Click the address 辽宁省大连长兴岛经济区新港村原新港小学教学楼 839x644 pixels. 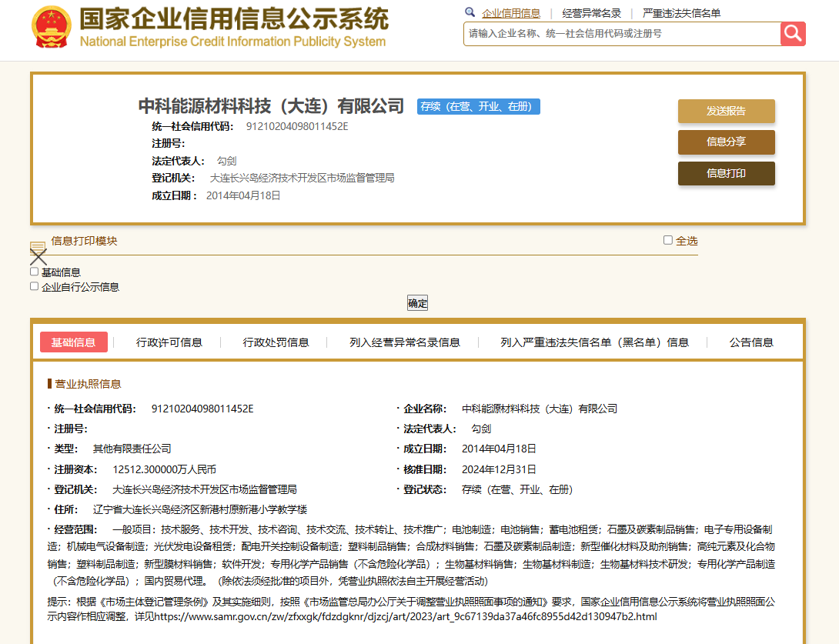click(x=199, y=509)
